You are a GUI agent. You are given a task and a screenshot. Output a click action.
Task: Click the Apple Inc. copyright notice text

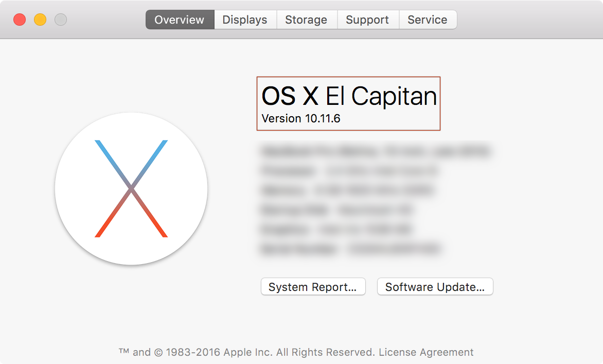247,352
